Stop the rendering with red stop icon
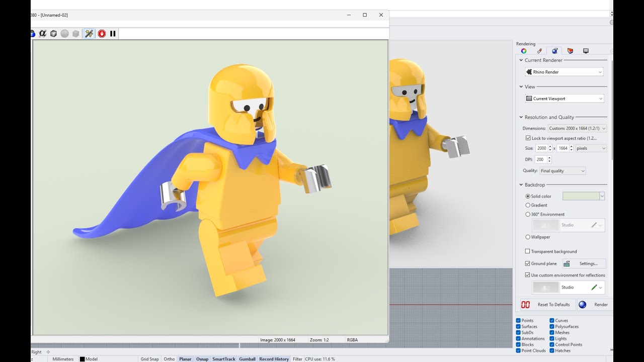The image size is (644, 362). (102, 34)
